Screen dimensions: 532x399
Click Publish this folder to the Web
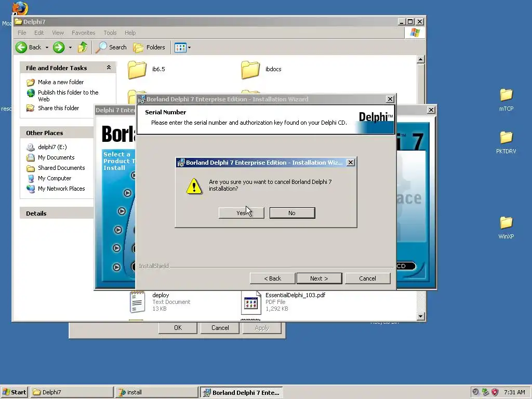(68, 96)
